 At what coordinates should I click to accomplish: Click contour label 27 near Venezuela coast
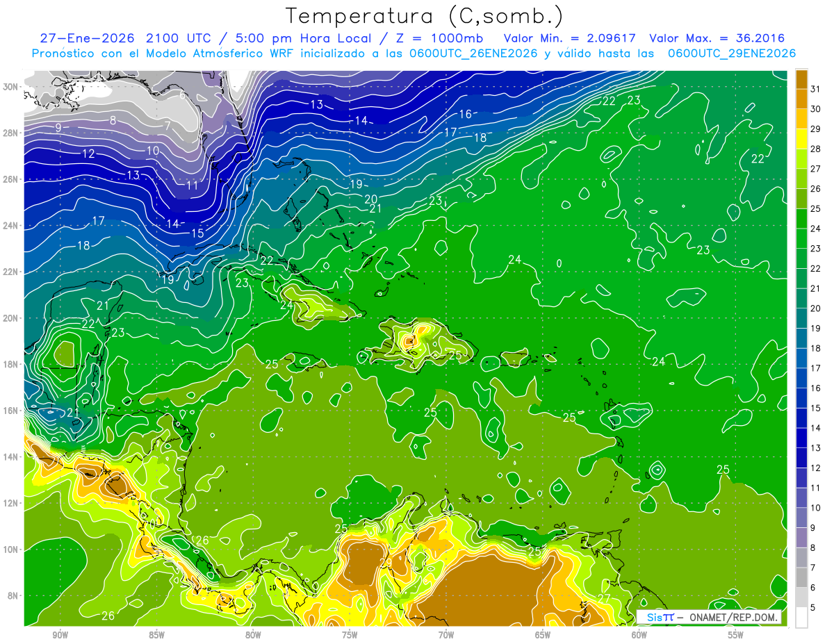pyautogui.click(x=603, y=598)
